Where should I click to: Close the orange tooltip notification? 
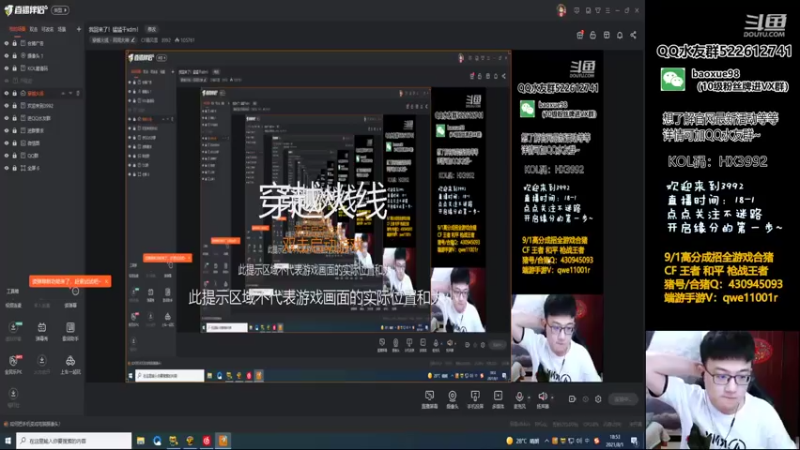click(106, 281)
